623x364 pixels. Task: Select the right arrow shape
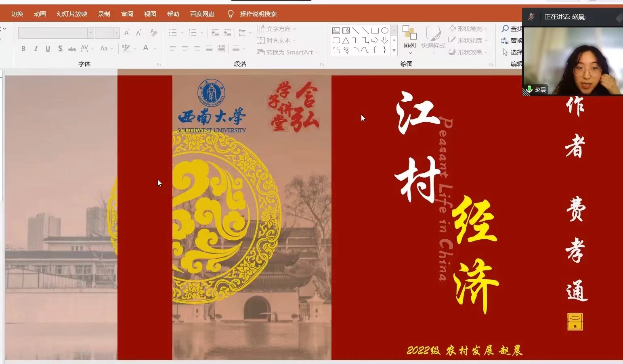[375, 40]
